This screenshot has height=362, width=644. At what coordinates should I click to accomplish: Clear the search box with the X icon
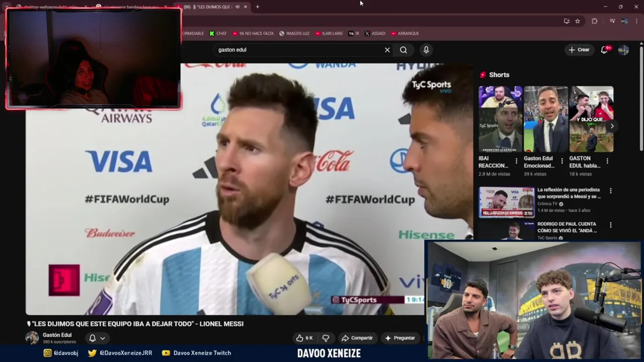click(x=387, y=50)
